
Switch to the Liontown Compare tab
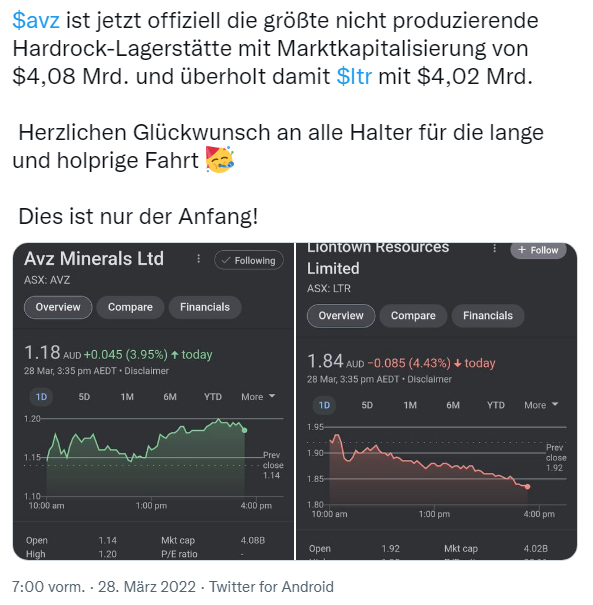(x=413, y=316)
